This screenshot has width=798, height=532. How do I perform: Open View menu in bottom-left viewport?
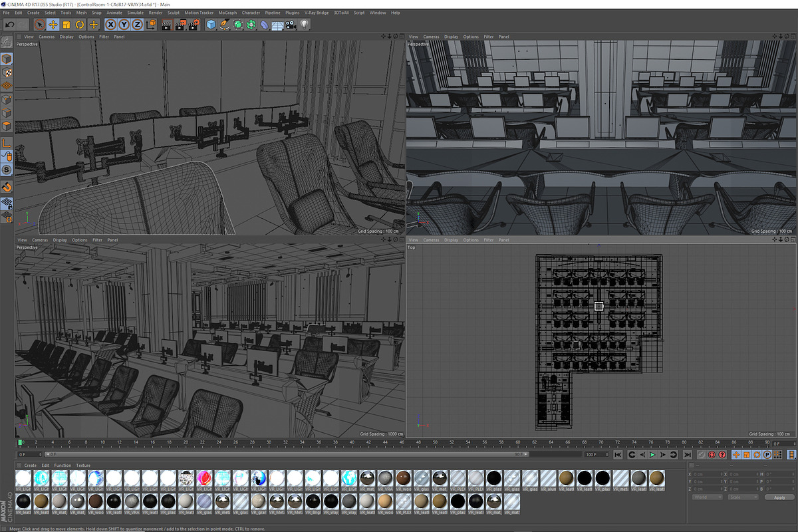coord(22,240)
